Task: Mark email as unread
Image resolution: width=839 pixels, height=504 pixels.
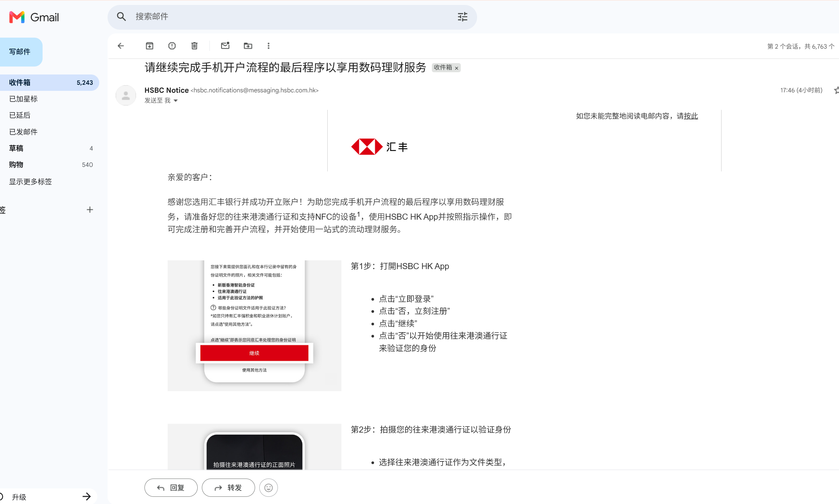Action: pyautogui.click(x=225, y=46)
